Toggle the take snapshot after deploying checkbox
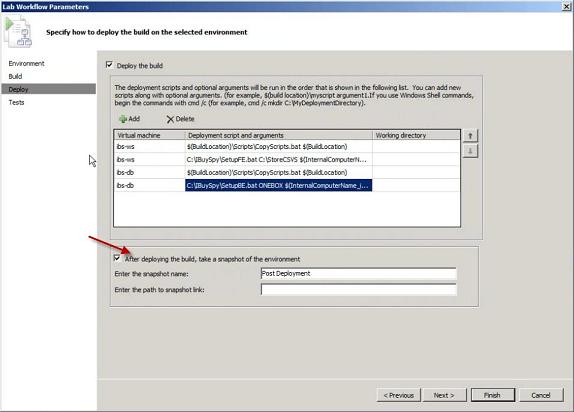The width and height of the screenshot is (574, 412). 117,258
